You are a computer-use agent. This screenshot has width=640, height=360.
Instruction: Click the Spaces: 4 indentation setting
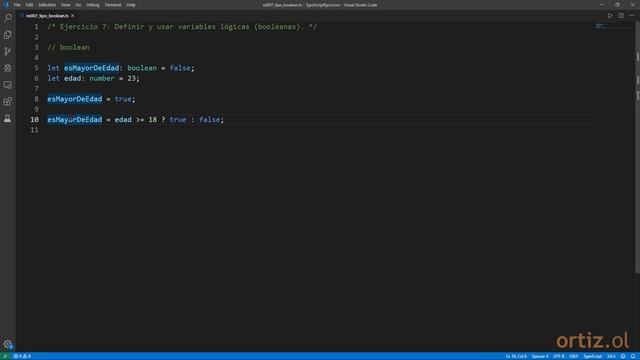pos(540,356)
